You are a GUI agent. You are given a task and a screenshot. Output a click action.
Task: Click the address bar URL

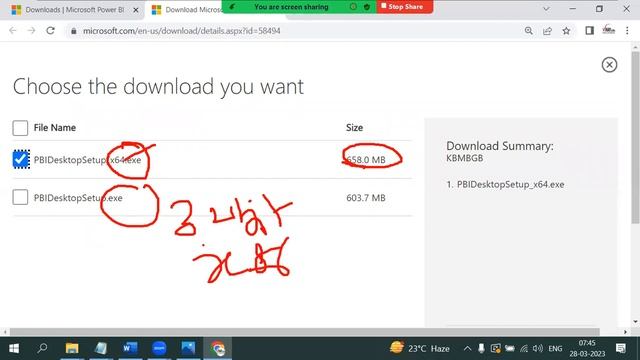coord(182,31)
